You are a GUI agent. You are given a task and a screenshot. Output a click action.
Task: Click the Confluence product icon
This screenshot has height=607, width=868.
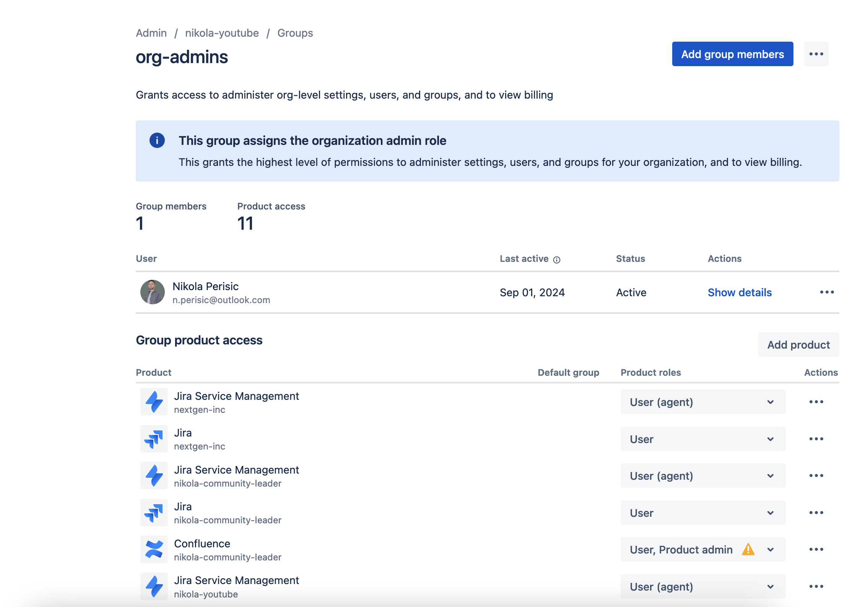click(x=154, y=549)
